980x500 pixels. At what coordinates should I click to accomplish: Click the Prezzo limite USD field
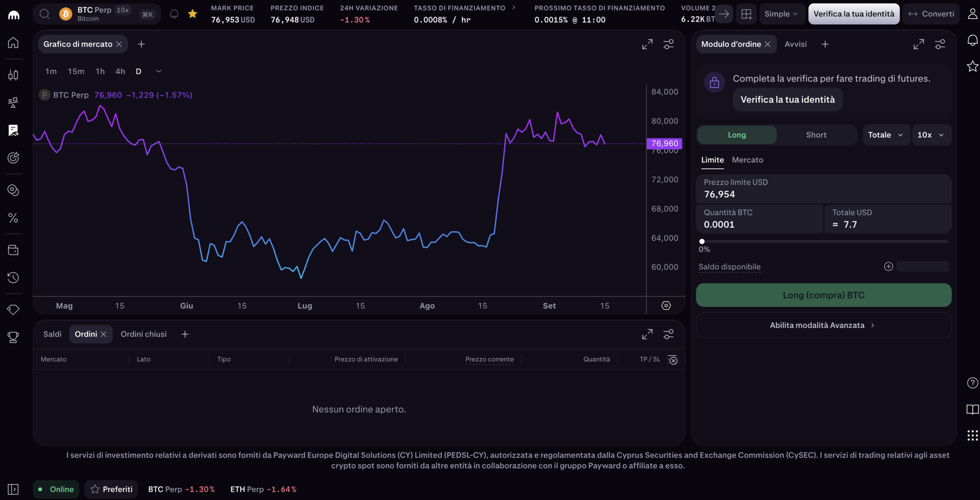[823, 189]
